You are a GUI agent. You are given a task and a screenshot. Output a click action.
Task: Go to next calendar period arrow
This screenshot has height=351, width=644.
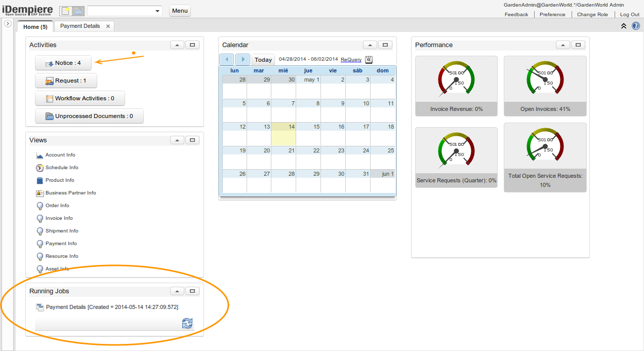(x=243, y=60)
